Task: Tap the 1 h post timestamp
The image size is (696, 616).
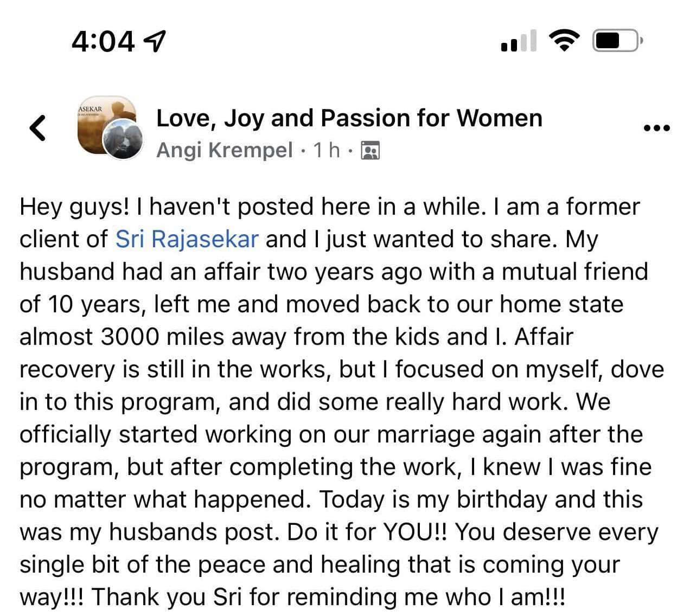Action: tap(327, 150)
